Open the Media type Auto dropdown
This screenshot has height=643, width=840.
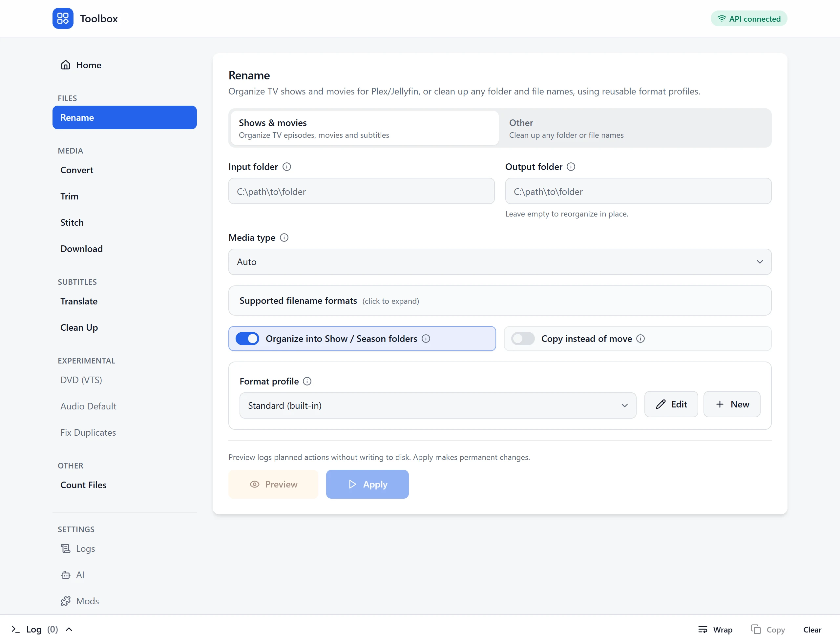point(500,262)
